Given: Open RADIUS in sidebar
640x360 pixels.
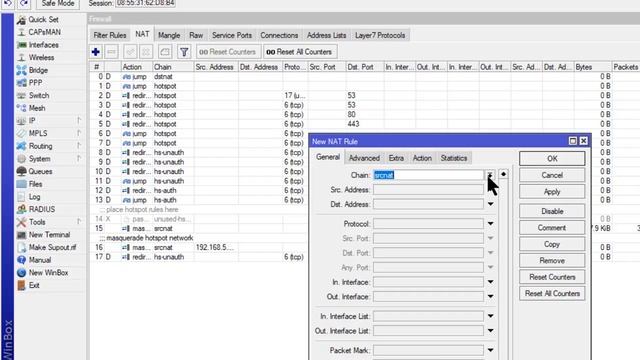Looking at the screenshot, I should click(42, 209).
